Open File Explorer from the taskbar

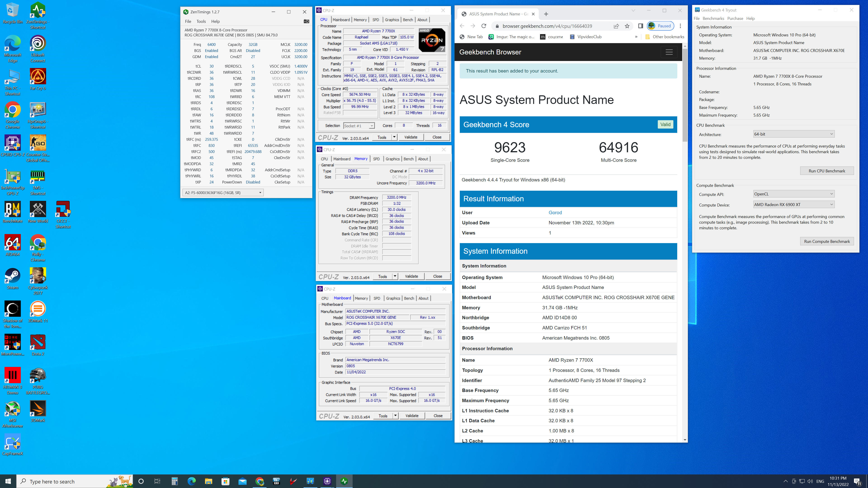click(208, 481)
